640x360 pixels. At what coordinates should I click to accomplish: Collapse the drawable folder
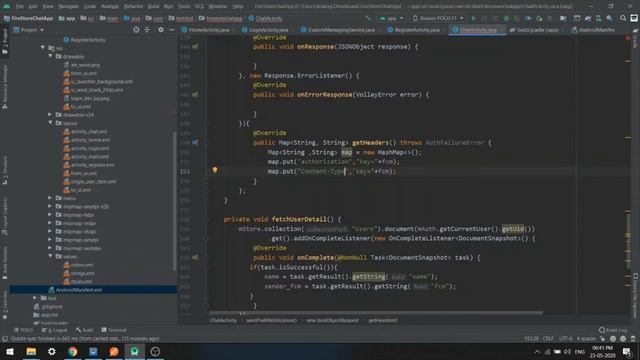coord(51,56)
